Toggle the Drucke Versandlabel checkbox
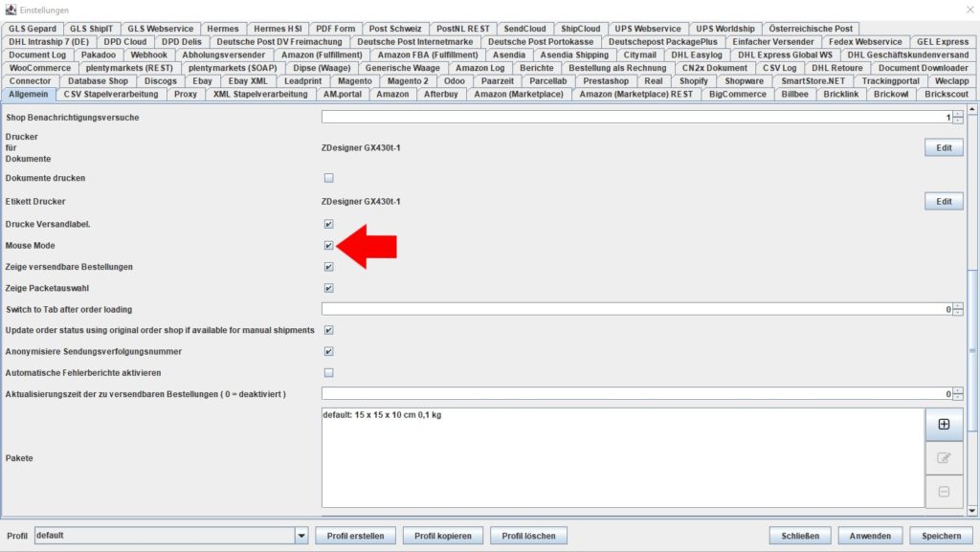The width and height of the screenshot is (980, 552). pyautogui.click(x=329, y=224)
